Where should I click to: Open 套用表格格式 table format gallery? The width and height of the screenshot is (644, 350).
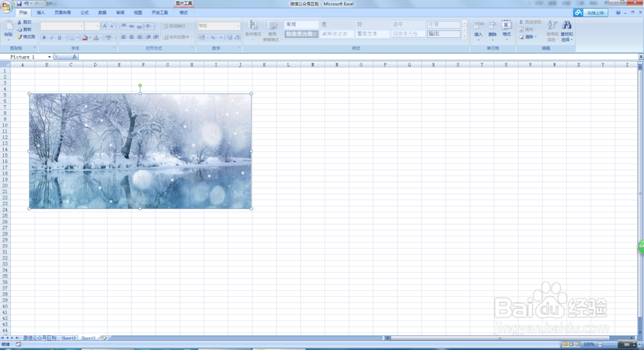[x=272, y=30]
